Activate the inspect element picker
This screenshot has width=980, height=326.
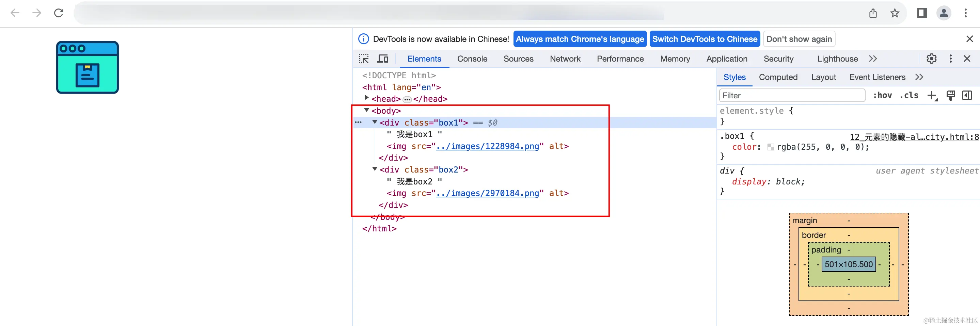[364, 59]
